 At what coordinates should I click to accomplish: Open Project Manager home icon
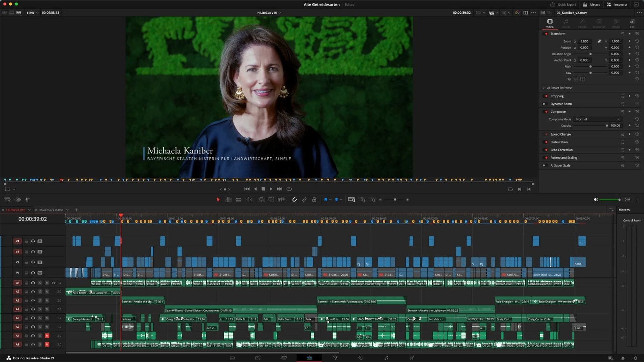tap(623, 358)
